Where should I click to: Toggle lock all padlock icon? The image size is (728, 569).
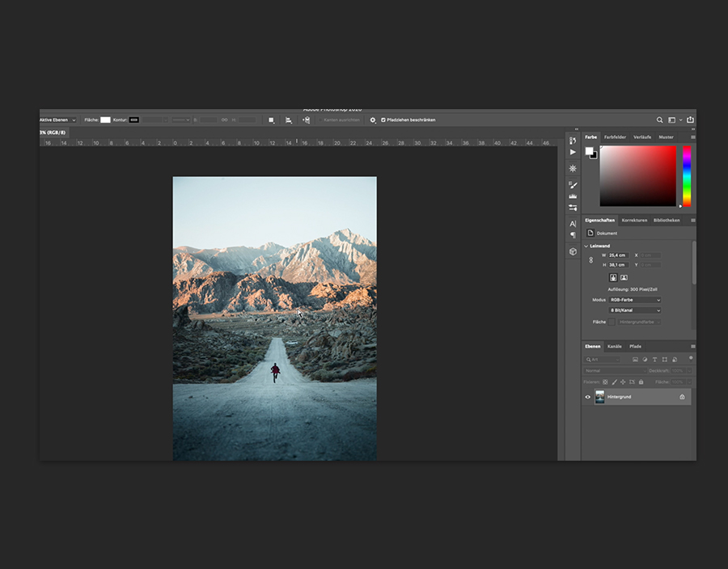641,382
